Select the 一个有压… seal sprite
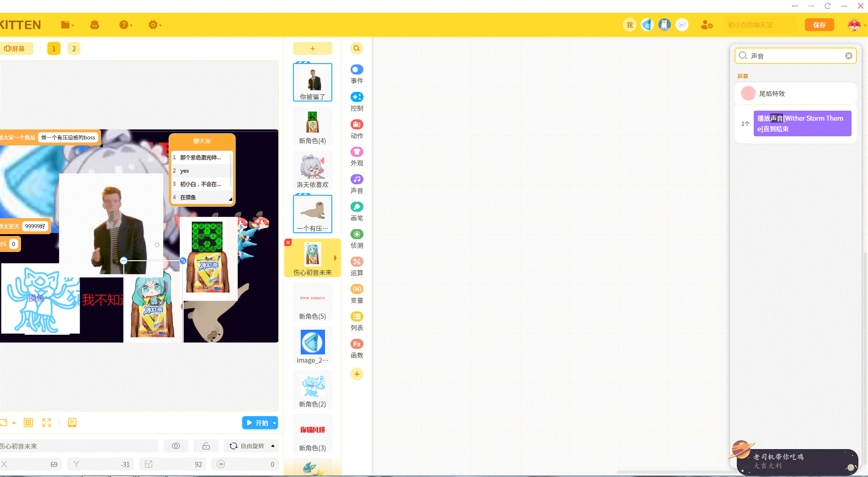The height and width of the screenshot is (477, 868). [313, 214]
